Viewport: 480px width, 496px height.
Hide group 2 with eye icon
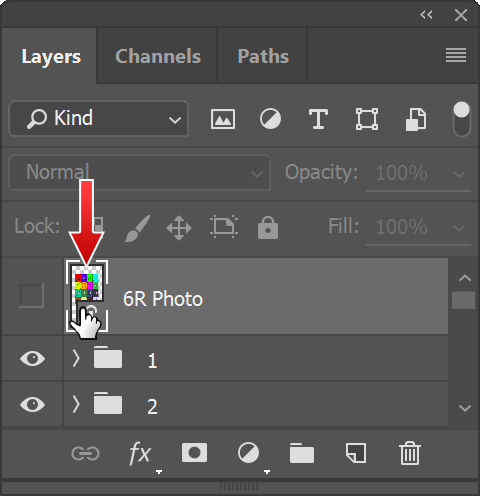click(x=32, y=404)
